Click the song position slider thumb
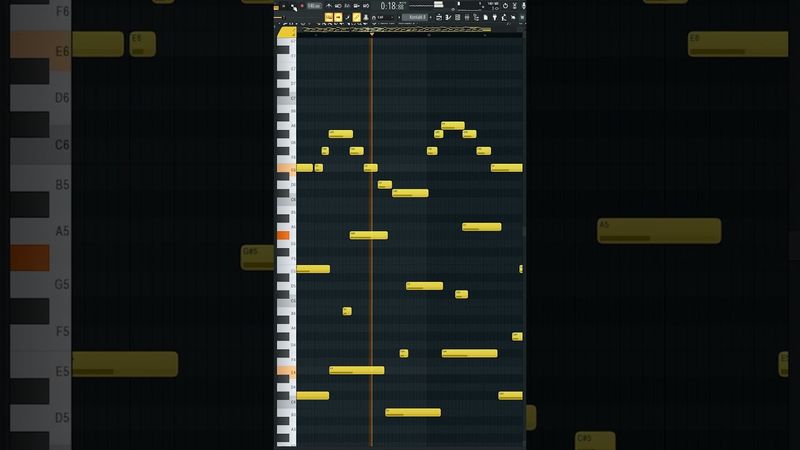This screenshot has width=800, height=450. coord(439,4)
